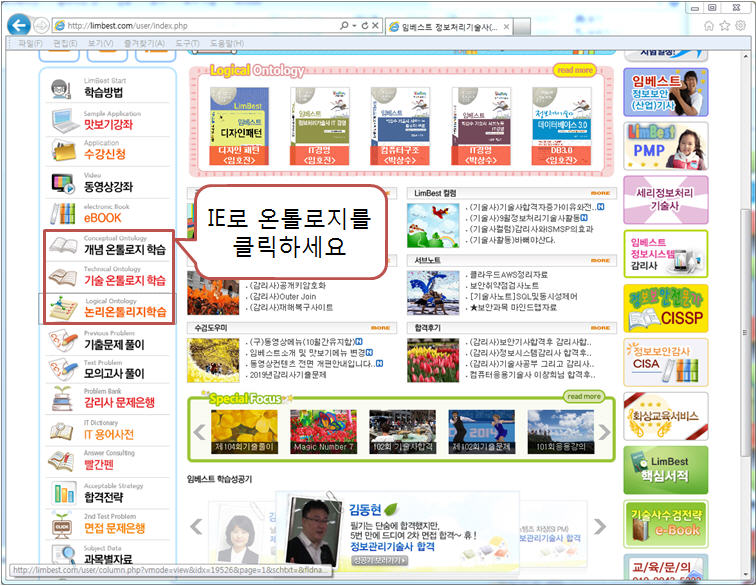Image resolution: width=756 pixels, height=586 pixels.
Task: Open the 파일(F) menu
Action: 30,43
